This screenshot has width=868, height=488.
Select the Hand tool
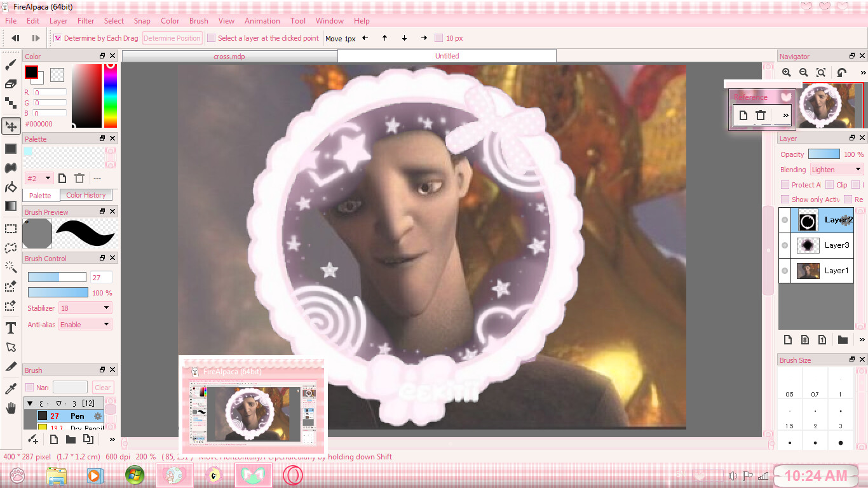11,408
